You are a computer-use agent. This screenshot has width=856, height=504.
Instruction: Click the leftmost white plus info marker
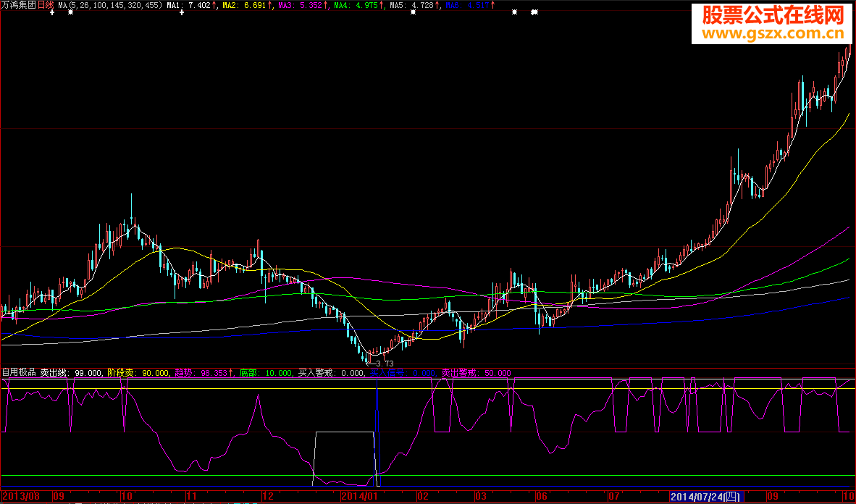tap(52, 13)
